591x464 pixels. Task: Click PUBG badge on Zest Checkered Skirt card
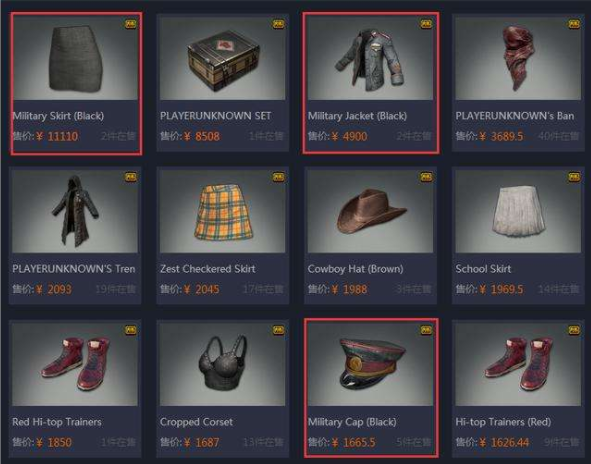point(278,177)
